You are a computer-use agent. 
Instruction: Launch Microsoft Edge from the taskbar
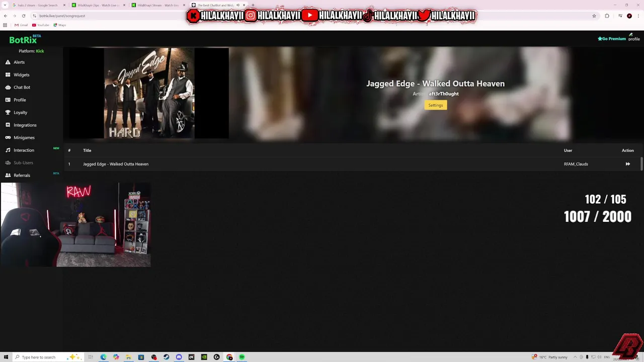click(103, 357)
